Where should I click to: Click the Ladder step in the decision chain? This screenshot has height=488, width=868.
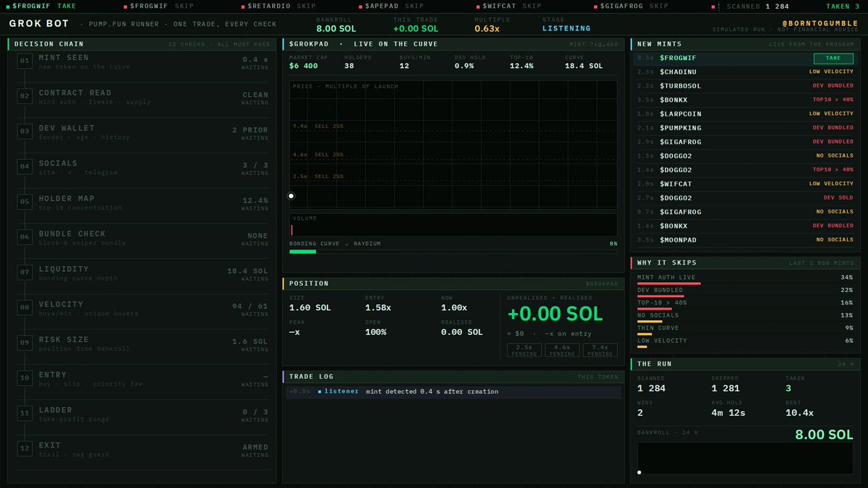click(143, 414)
